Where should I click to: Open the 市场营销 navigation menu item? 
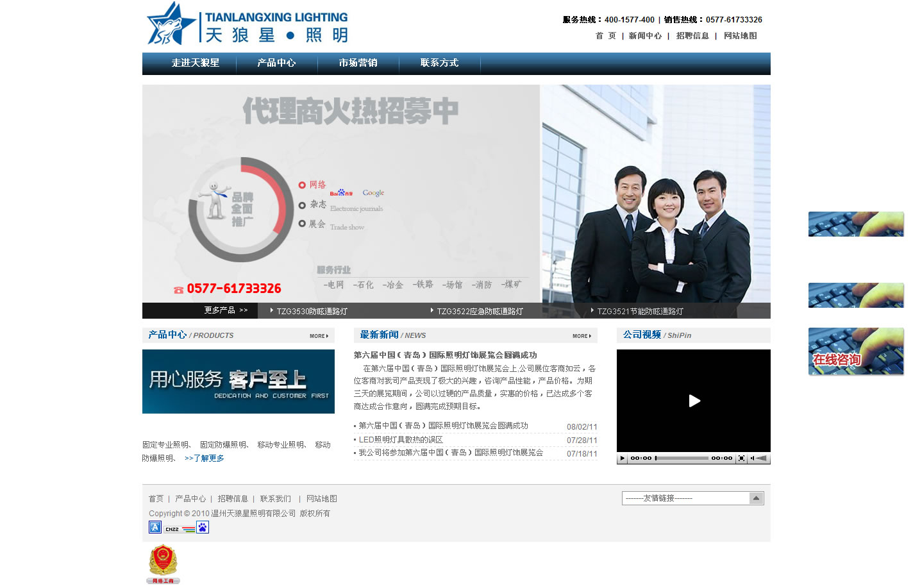(x=358, y=63)
